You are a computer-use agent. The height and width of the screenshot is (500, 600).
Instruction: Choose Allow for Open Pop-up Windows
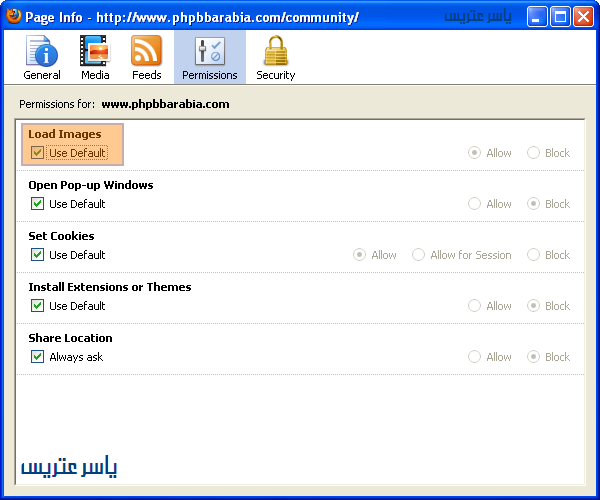(x=474, y=204)
